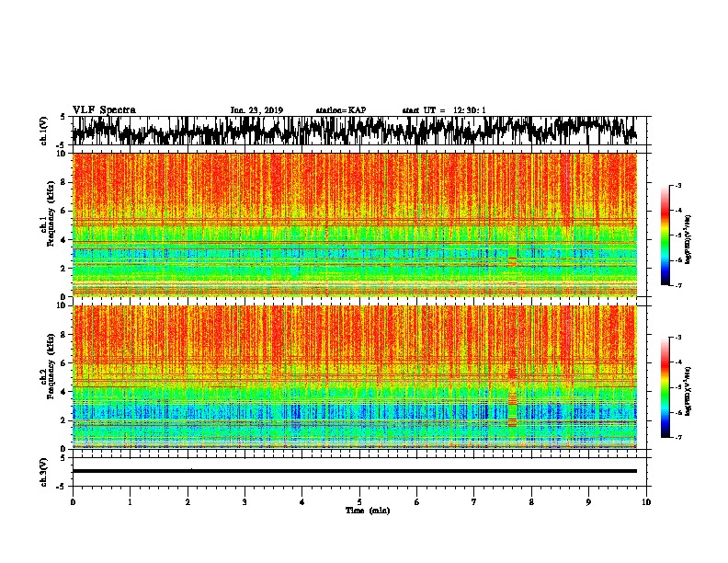The height and width of the screenshot is (563, 728).
Task: Click time axis tick label "9"
Action: coord(588,501)
